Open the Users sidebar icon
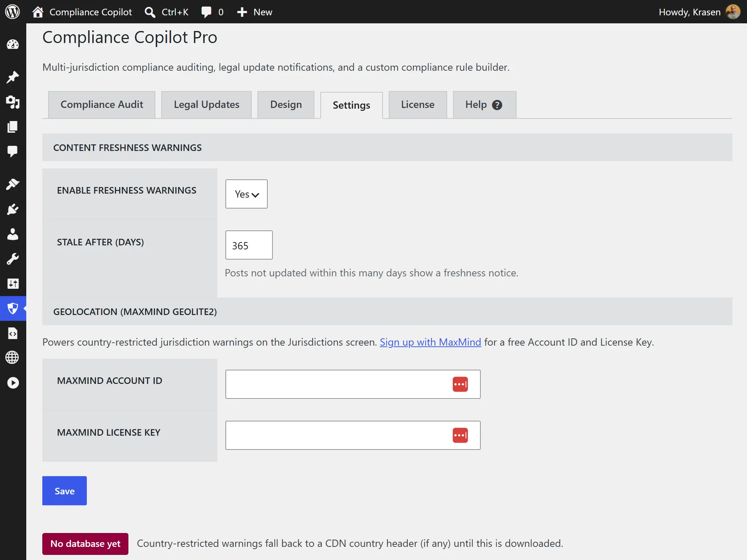Image resolution: width=747 pixels, height=560 pixels. 13,234
